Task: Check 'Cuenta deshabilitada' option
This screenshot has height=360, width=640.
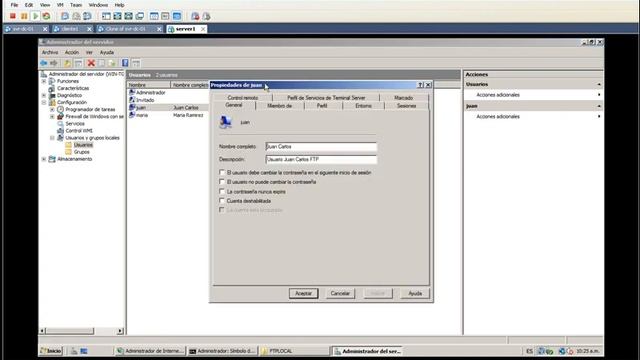Action: pos(222,200)
